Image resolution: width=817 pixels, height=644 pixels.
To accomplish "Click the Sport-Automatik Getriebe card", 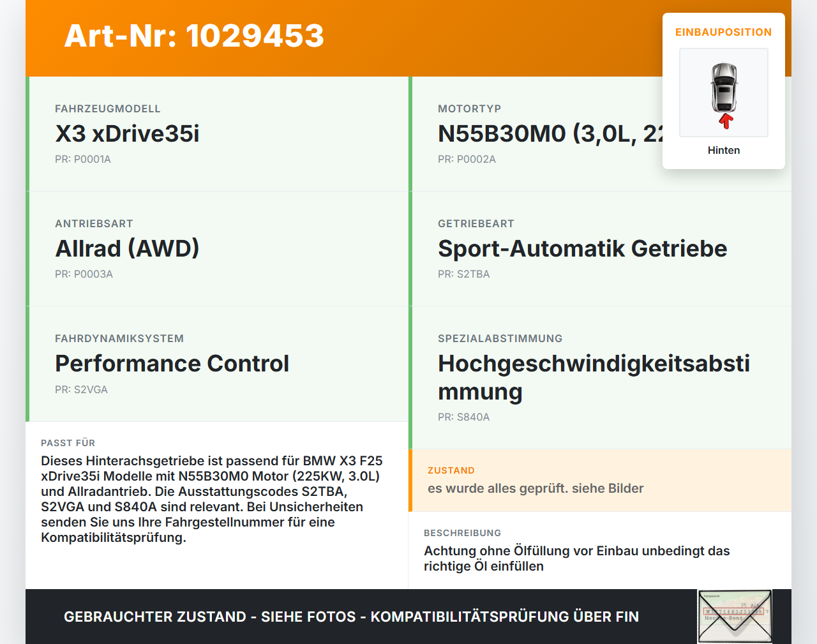I will (x=600, y=249).
